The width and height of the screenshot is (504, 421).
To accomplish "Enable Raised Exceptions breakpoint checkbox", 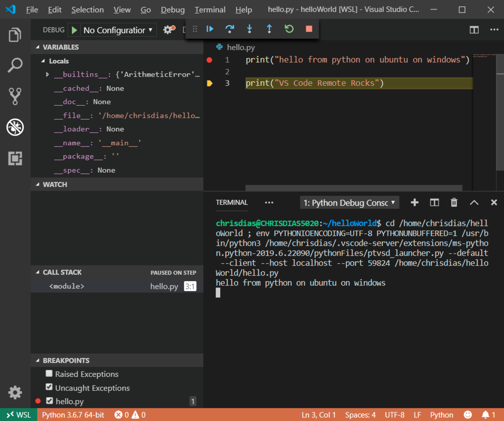I will [x=49, y=373].
